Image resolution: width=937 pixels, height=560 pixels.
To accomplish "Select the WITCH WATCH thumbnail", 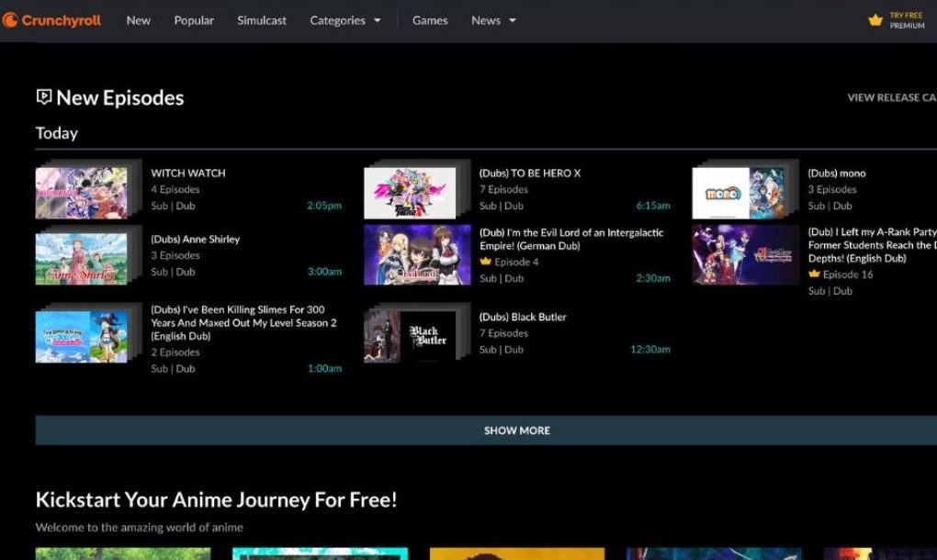I will [88, 190].
